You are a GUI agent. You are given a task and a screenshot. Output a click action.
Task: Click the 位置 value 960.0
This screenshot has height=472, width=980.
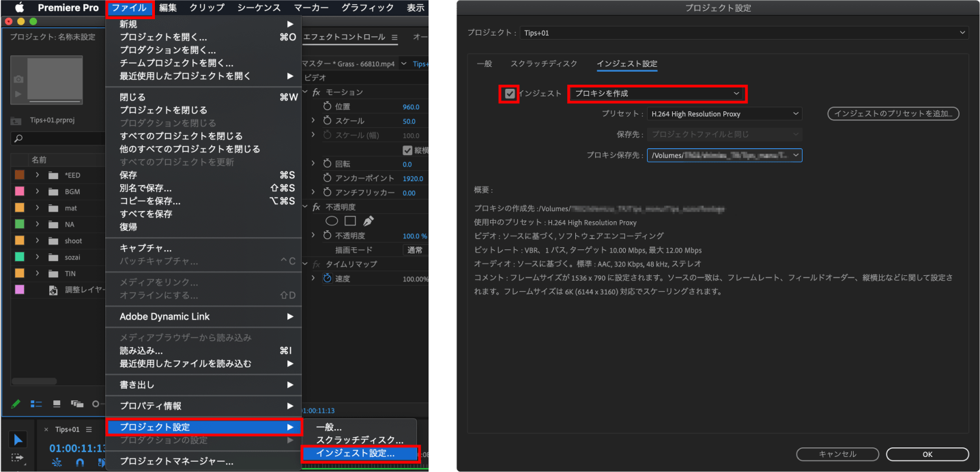(x=411, y=107)
